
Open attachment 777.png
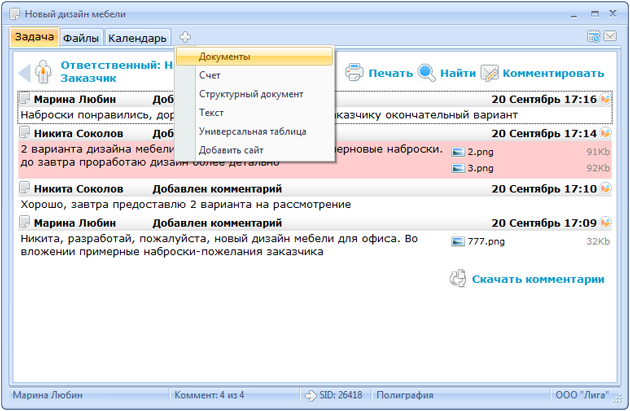[486, 242]
